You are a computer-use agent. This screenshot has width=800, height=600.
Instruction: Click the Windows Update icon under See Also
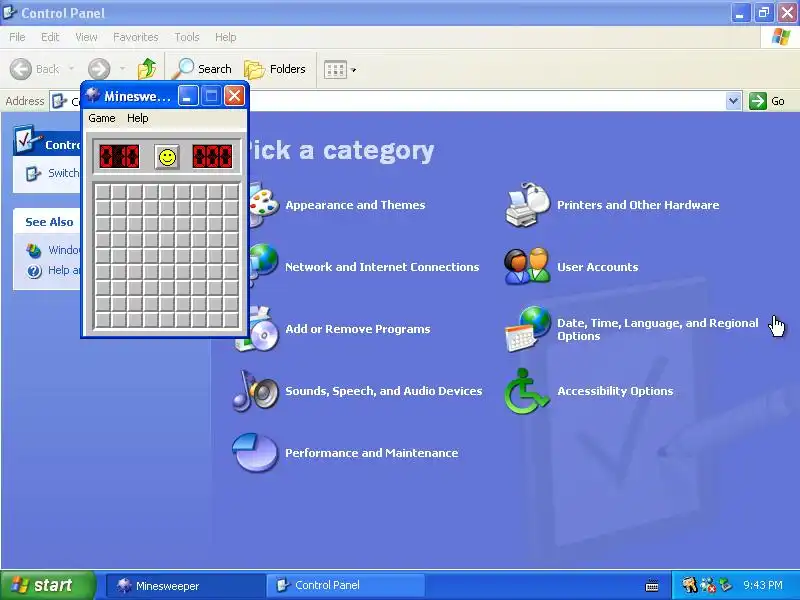tap(34, 251)
